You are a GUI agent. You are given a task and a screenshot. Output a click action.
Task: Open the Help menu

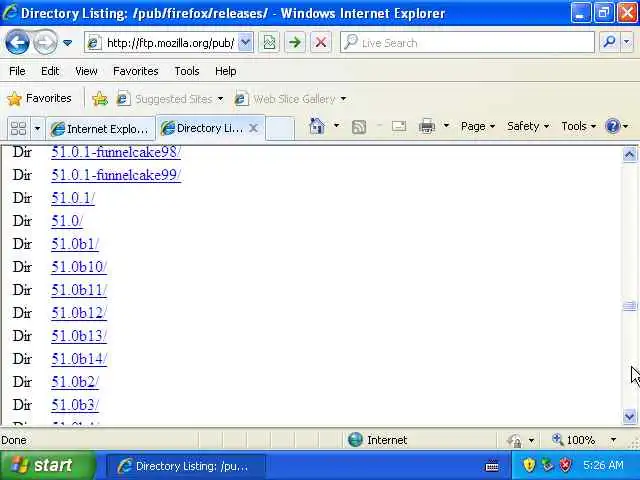pos(225,71)
